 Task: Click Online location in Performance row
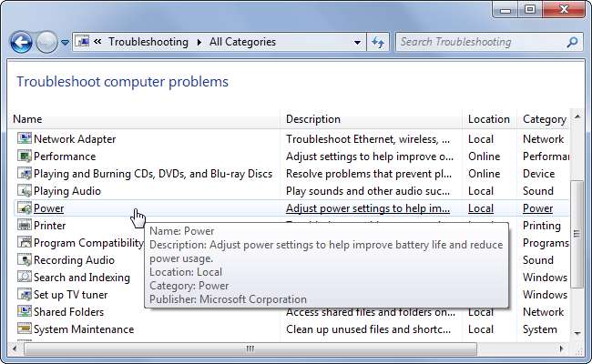[484, 157]
